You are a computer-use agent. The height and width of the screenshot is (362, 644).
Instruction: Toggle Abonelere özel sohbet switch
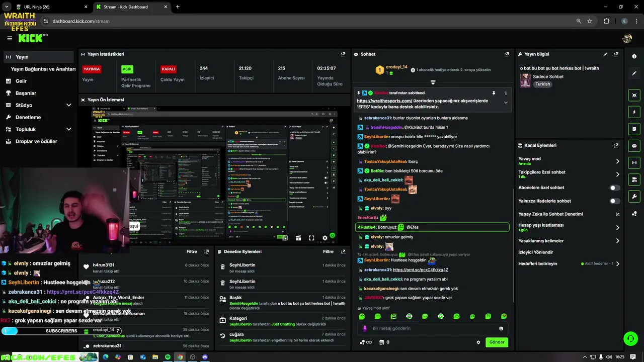[615, 188]
